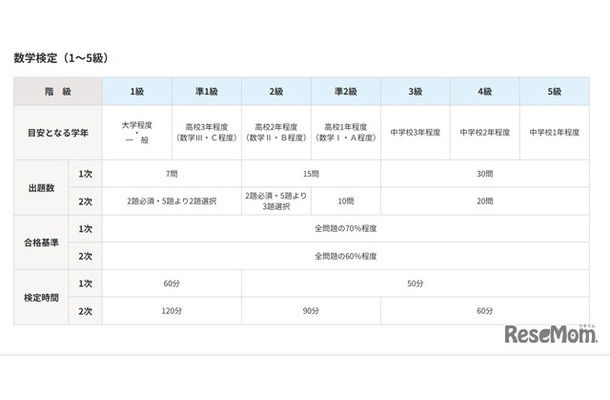Click the 階級 header cell
The image size is (610, 400).
[57, 91]
